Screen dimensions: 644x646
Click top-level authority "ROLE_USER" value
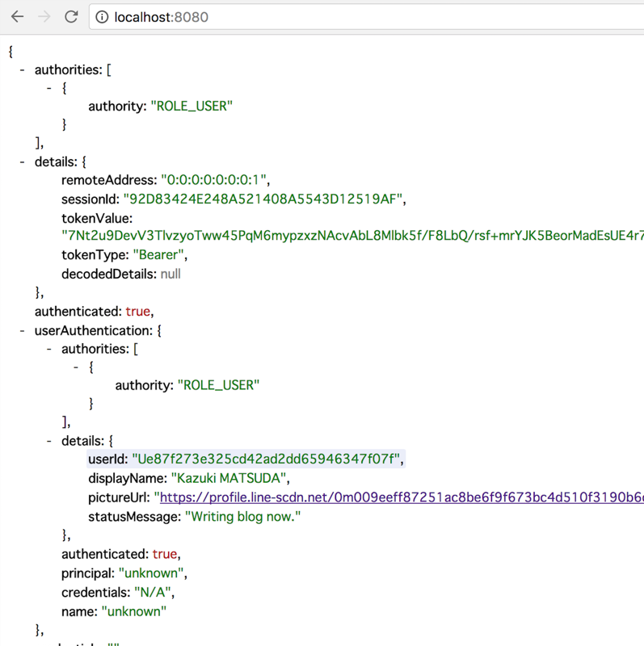coord(192,107)
